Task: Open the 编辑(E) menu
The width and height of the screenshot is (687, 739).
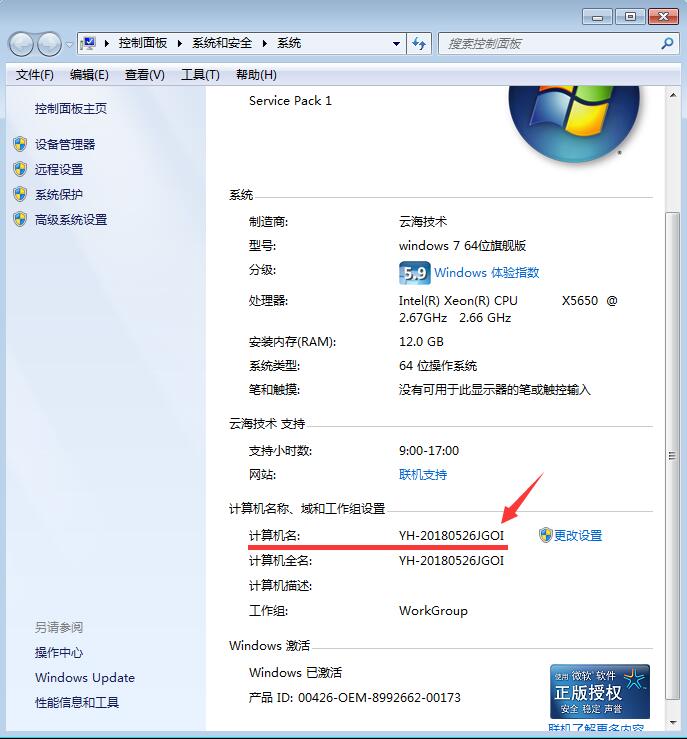Action: pyautogui.click(x=89, y=74)
